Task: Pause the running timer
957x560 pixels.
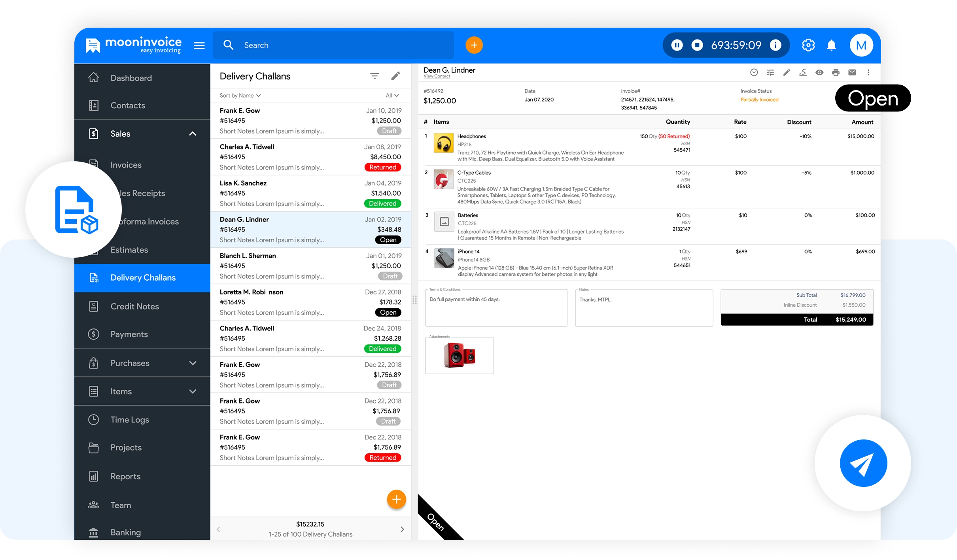Action: 677,45
